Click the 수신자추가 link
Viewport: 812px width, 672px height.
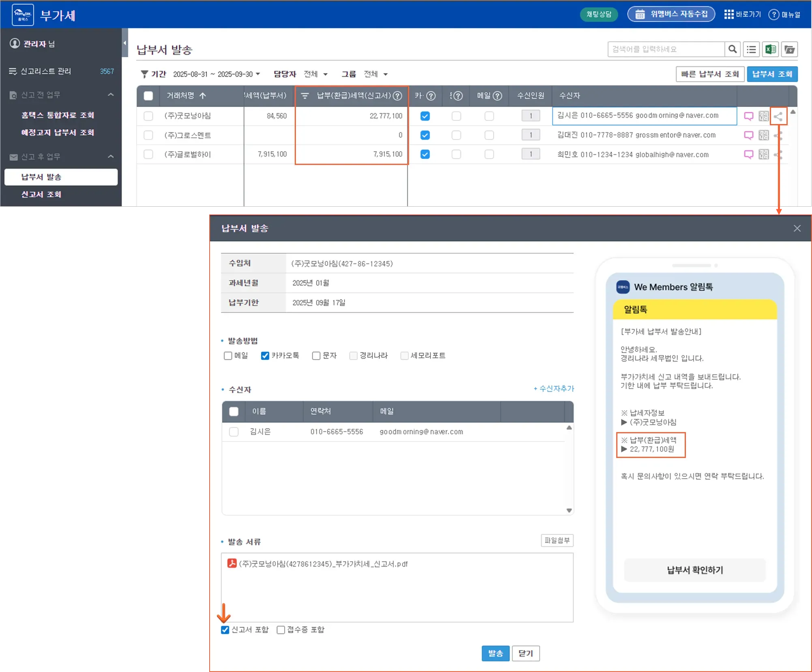point(554,389)
